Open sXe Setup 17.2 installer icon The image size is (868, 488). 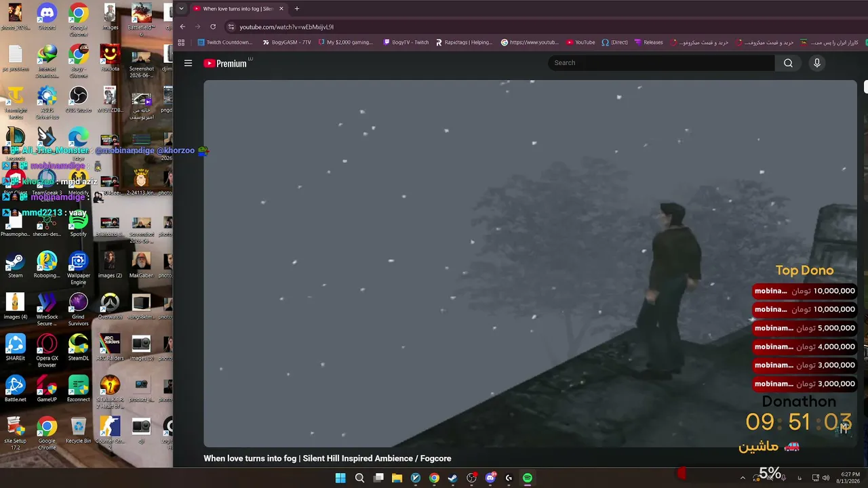point(15,434)
